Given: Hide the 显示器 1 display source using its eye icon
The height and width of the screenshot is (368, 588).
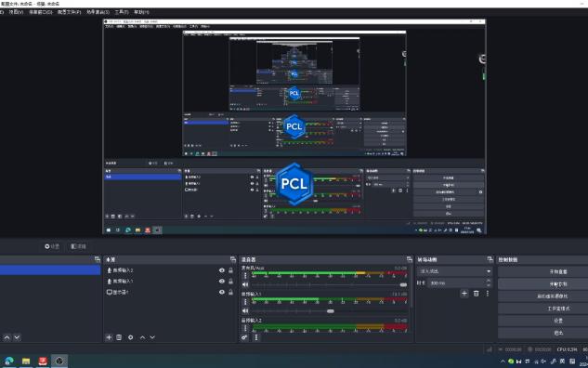Looking at the screenshot, I should pyautogui.click(x=222, y=292).
